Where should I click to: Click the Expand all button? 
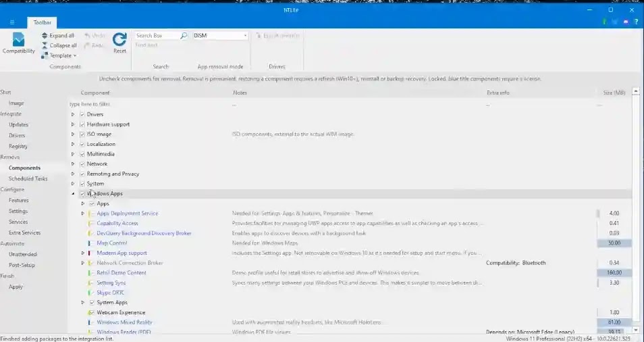(58, 36)
